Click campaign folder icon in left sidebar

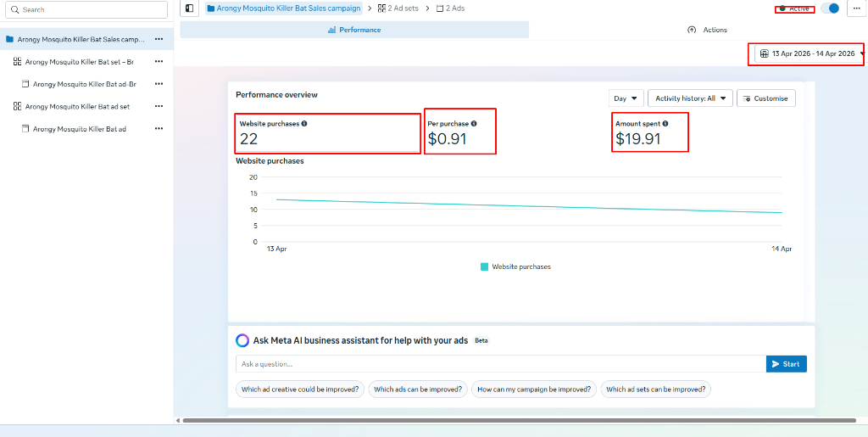[x=9, y=39]
